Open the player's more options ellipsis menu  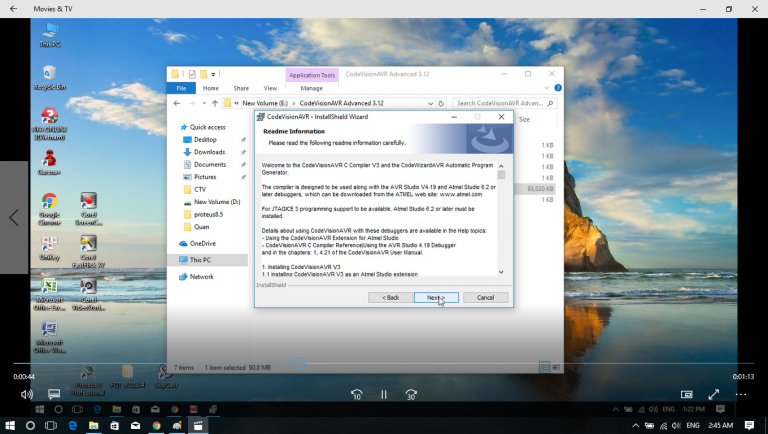(741, 394)
